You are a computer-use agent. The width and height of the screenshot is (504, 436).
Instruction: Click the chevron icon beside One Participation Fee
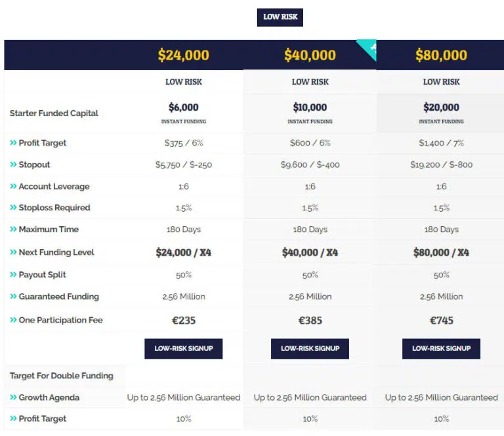13,320
